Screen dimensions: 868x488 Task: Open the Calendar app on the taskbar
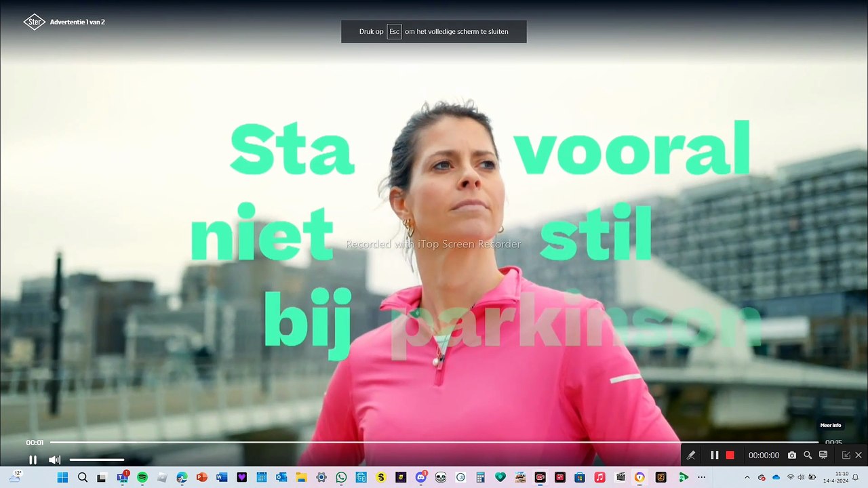click(x=262, y=477)
